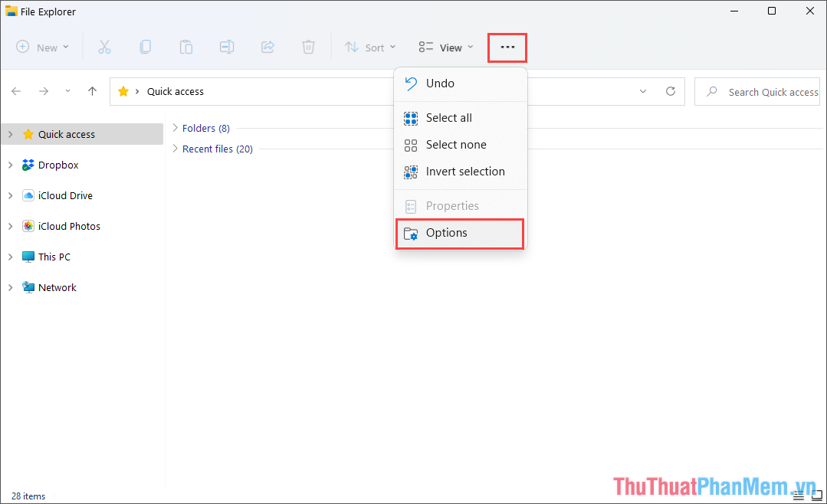Click the Up navigation arrow
827x504 pixels.
(x=92, y=91)
